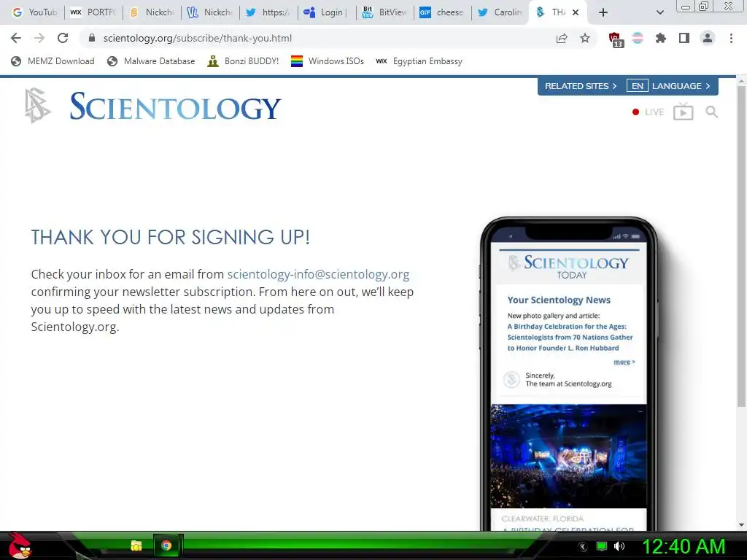
Task: Open site security lock info
Action: pyautogui.click(x=92, y=38)
